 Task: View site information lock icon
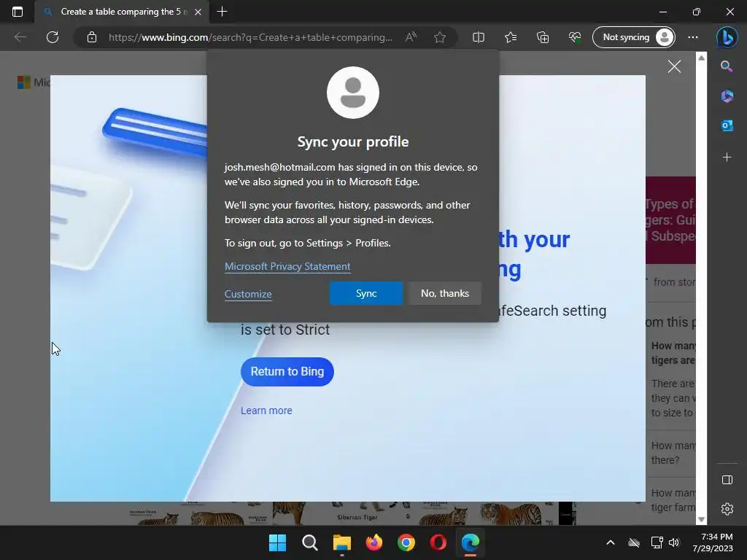pos(92,37)
